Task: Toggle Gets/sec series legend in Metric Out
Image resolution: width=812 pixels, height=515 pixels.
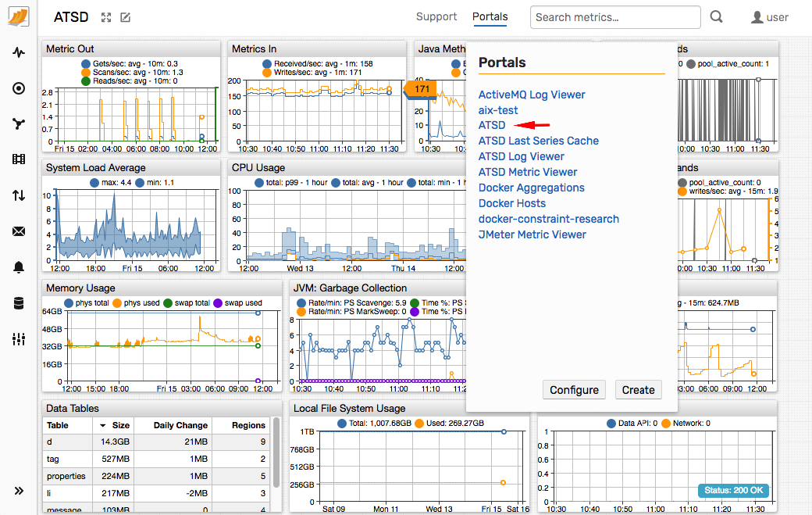Action: (130, 64)
